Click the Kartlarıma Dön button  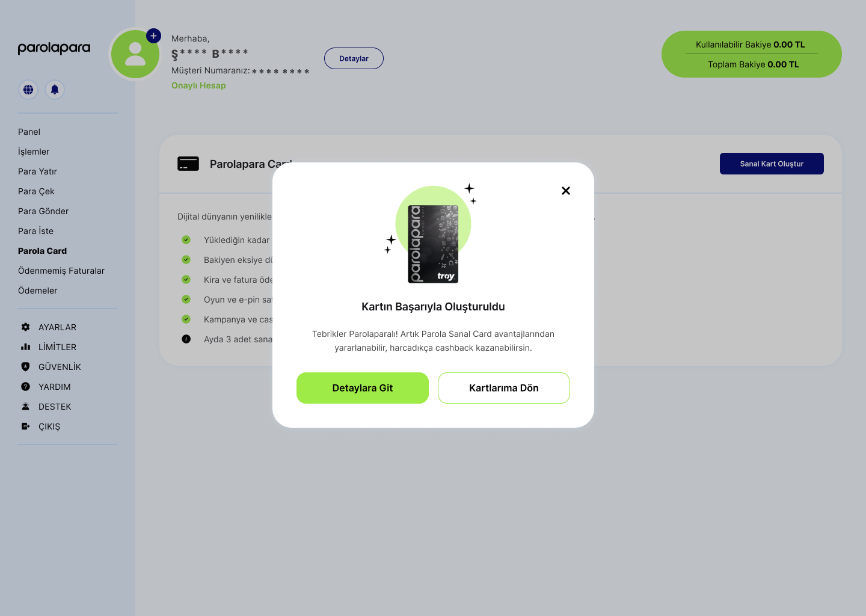[x=504, y=388]
